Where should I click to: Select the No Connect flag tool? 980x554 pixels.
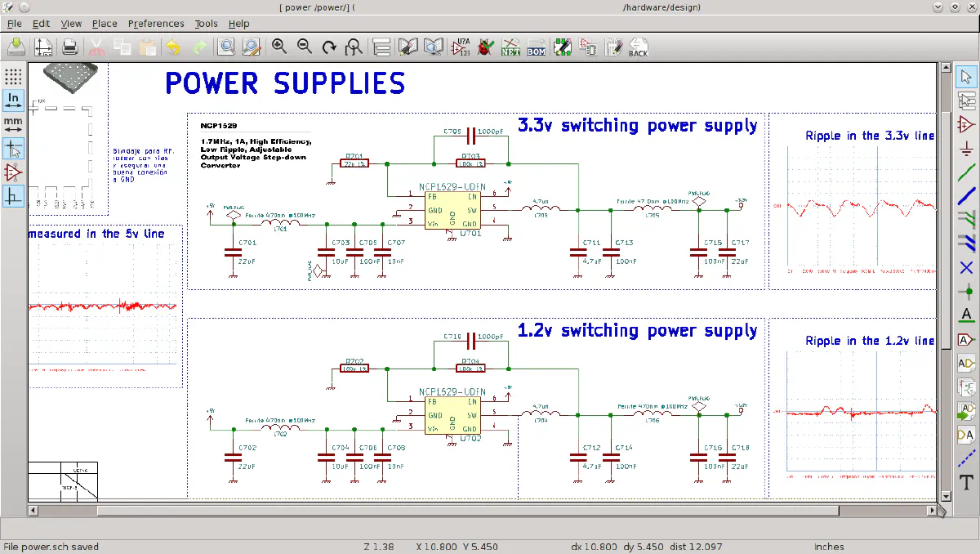(x=967, y=267)
